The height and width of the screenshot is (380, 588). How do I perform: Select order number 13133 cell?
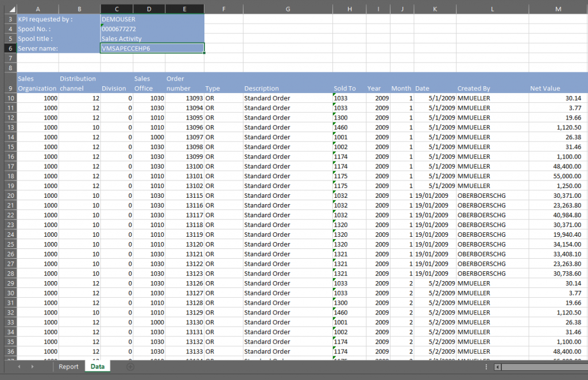184,352
